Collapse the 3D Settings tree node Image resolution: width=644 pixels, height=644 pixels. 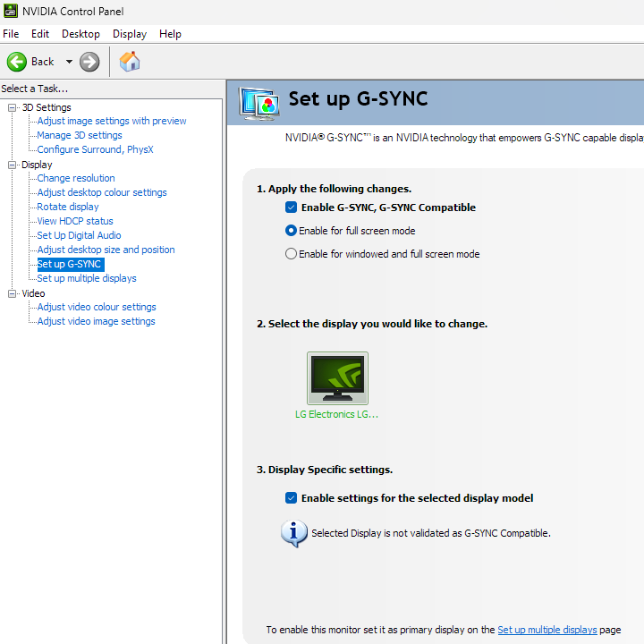pyautogui.click(x=12, y=107)
